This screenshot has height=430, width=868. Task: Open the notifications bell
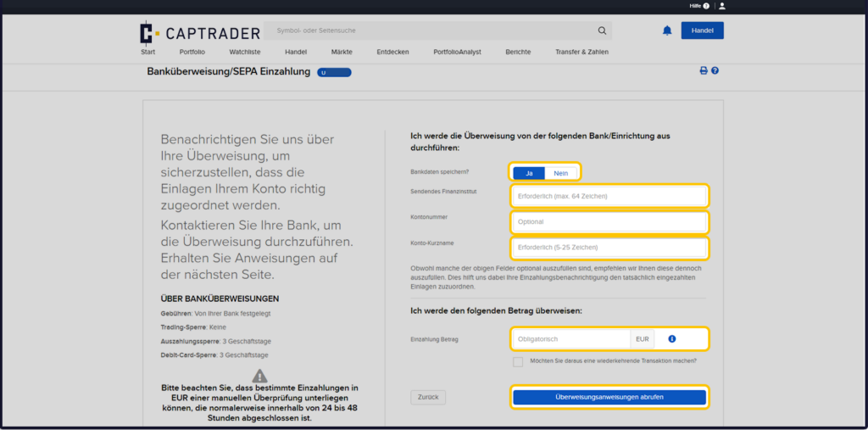pos(667,31)
